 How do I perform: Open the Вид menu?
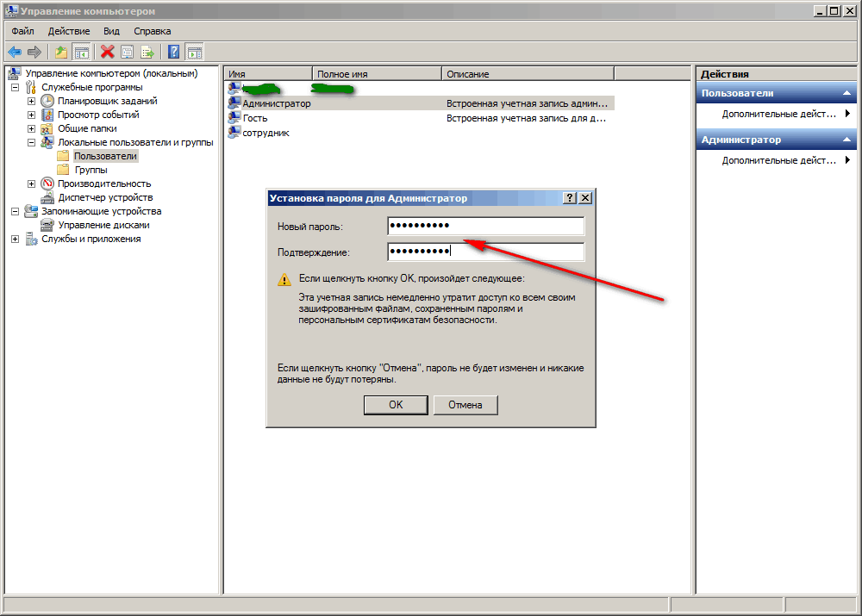tap(111, 31)
